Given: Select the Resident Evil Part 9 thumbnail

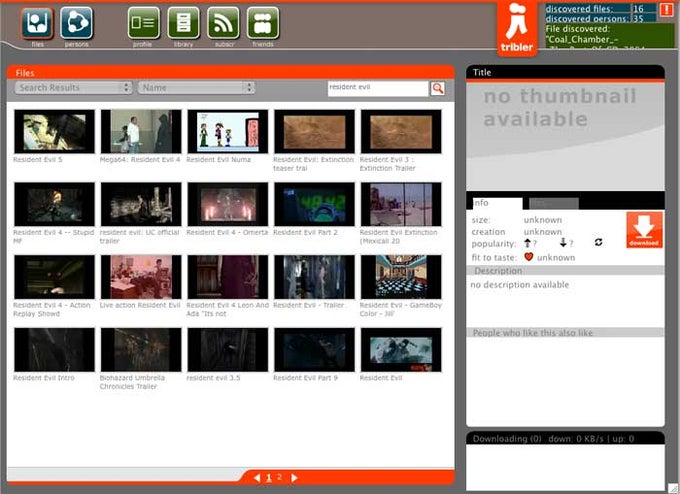Looking at the screenshot, I should (x=314, y=350).
